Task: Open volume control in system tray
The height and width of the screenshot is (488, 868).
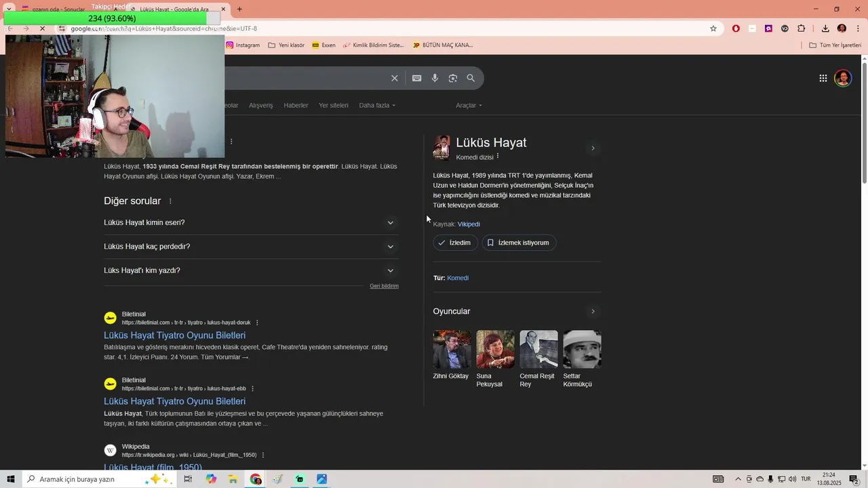Action: coord(793,479)
